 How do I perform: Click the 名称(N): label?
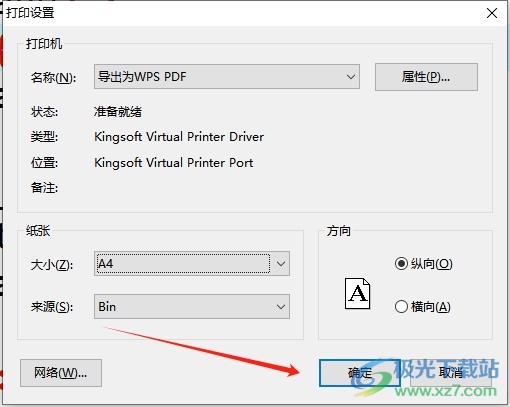pyautogui.click(x=53, y=78)
